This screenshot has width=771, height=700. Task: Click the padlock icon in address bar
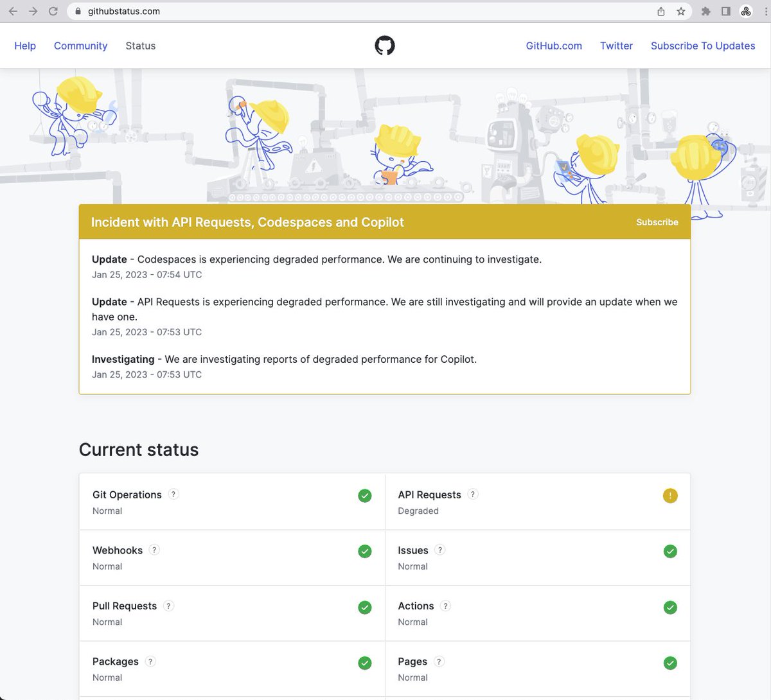click(78, 11)
